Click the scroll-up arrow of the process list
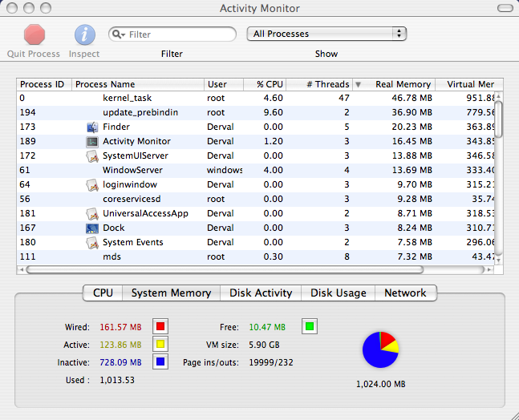Viewport: 519px width, 420px height. pyautogui.click(x=498, y=96)
